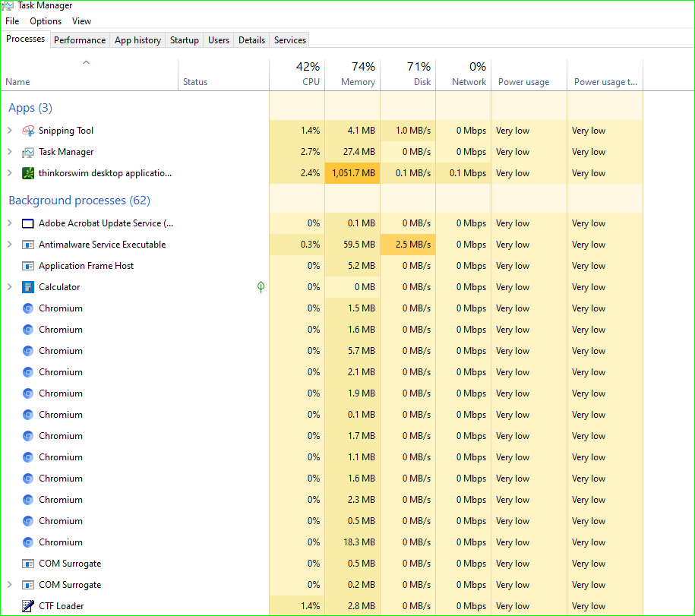Click the green leaf suspended icon for Calculator
This screenshot has height=616, width=695.
pos(261,287)
